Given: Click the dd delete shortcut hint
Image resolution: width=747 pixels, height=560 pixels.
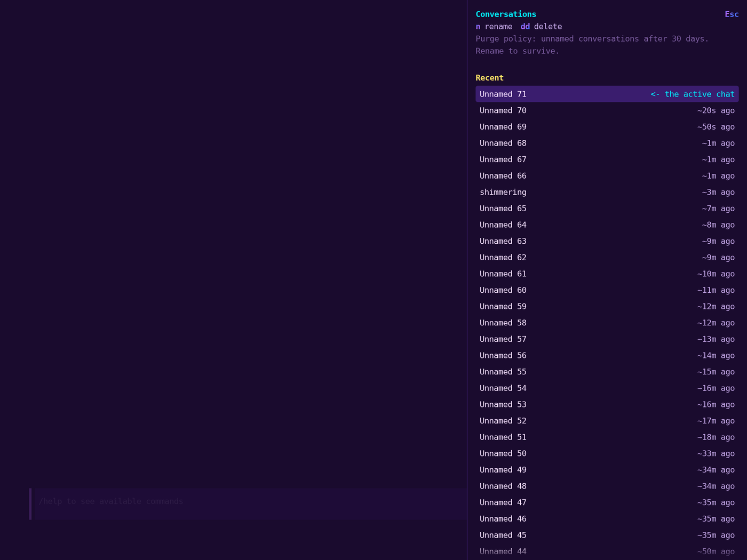Looking at the screenshot, I should (541, 27).
